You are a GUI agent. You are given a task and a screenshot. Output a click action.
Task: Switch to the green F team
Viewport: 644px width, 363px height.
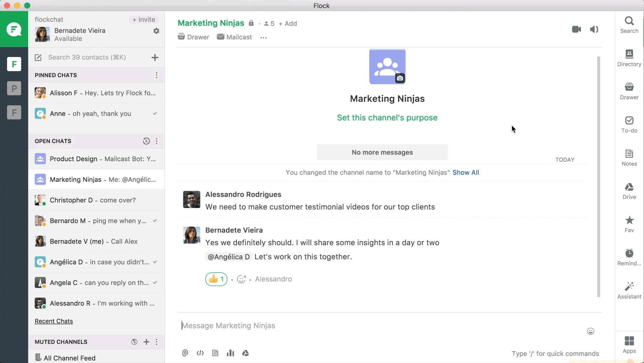(14, 64)
